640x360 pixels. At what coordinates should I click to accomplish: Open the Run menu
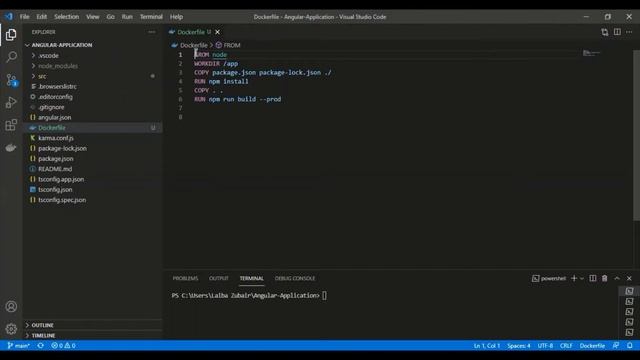tap(127, 17)
